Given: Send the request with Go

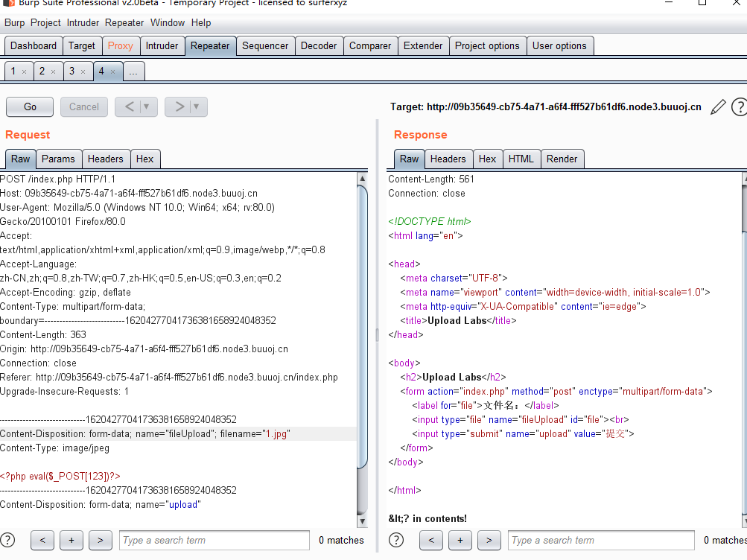Looking at the screenshot, I should (30, 106).
